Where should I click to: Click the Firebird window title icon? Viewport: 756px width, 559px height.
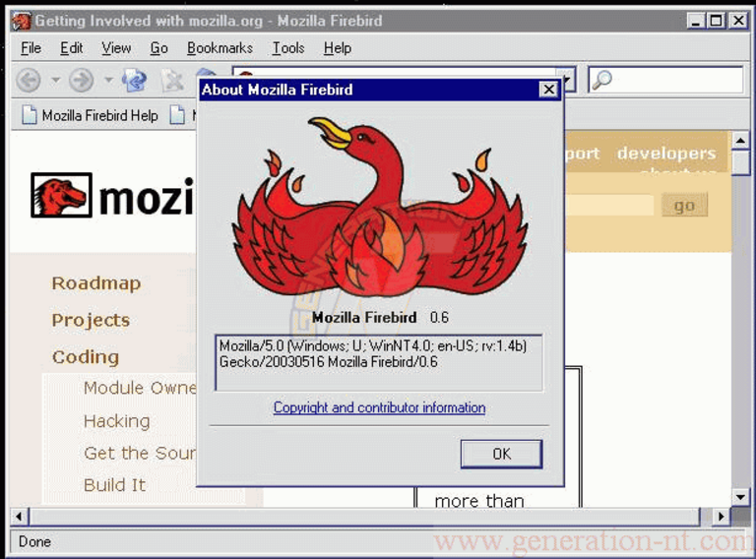(x=22, y=22)
